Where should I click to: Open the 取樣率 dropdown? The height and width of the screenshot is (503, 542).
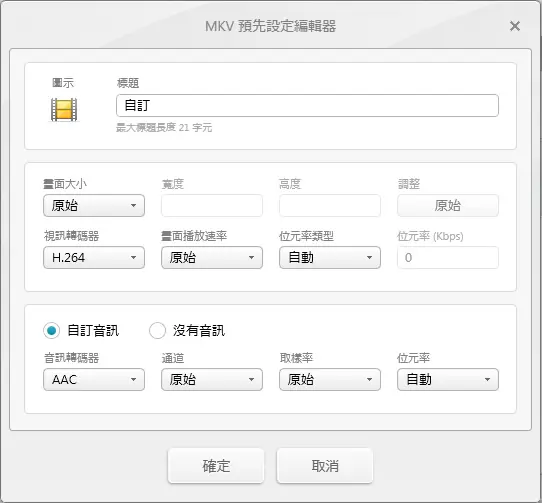click(330, 380)
